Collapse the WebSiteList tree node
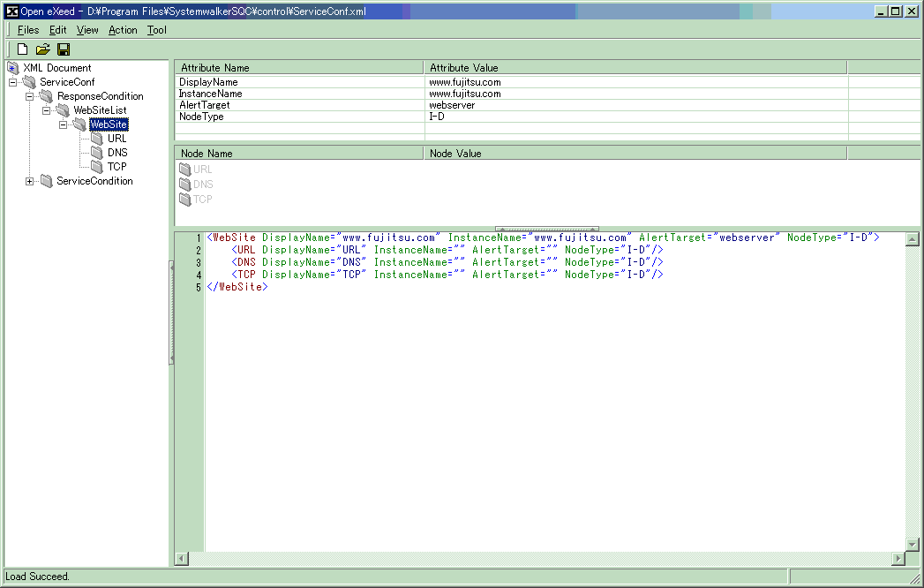 click(47, 110)
